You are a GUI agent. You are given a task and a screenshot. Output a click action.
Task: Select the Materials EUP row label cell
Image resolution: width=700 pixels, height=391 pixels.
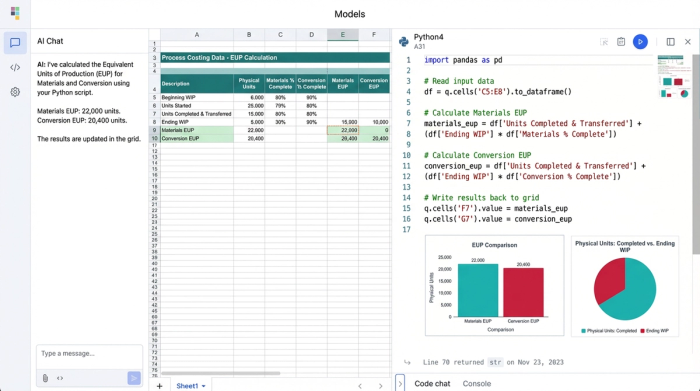(x=197, y=130)
